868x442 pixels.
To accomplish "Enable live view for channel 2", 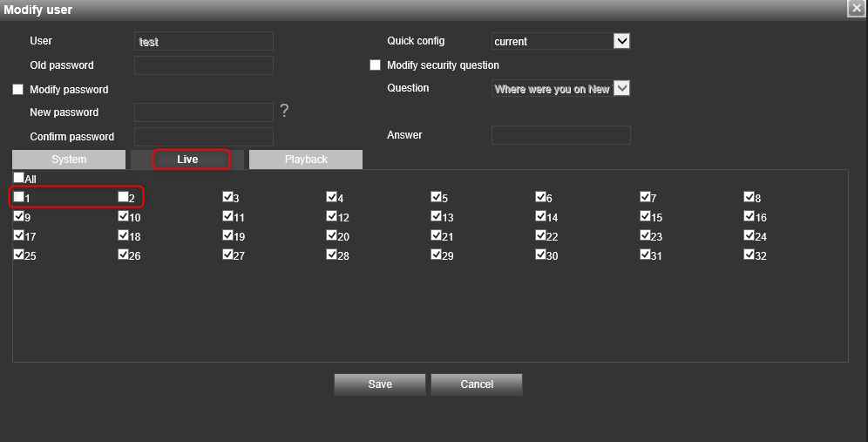I will point(123,197).
